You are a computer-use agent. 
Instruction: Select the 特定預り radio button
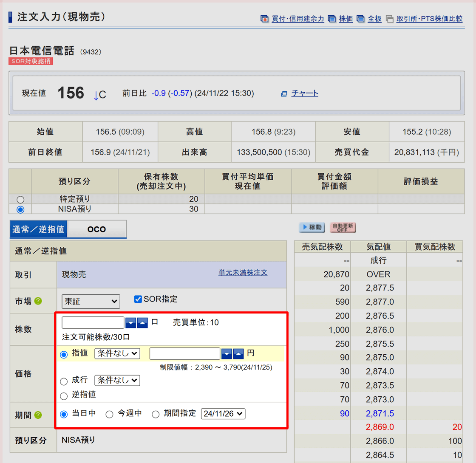20,200
